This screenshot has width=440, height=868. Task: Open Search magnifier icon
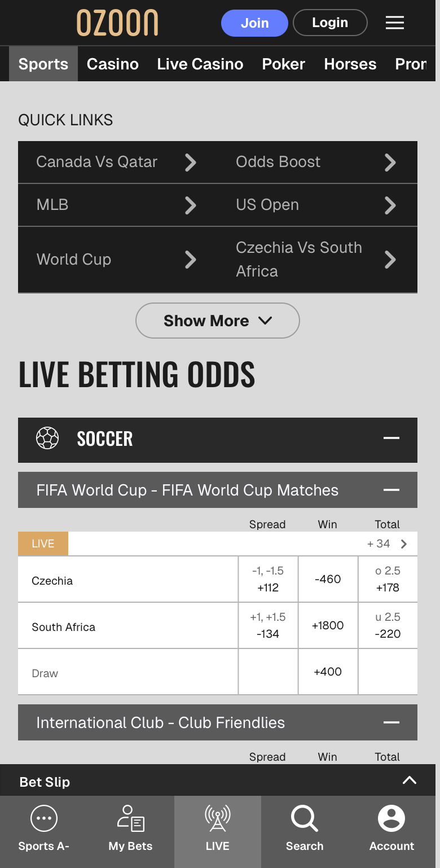point(305,818)
